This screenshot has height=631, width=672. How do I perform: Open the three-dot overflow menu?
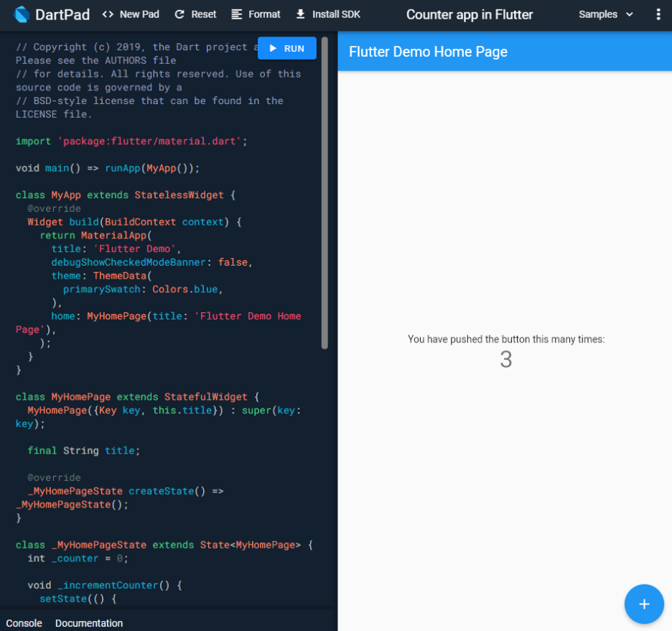[x=658, y=14]
